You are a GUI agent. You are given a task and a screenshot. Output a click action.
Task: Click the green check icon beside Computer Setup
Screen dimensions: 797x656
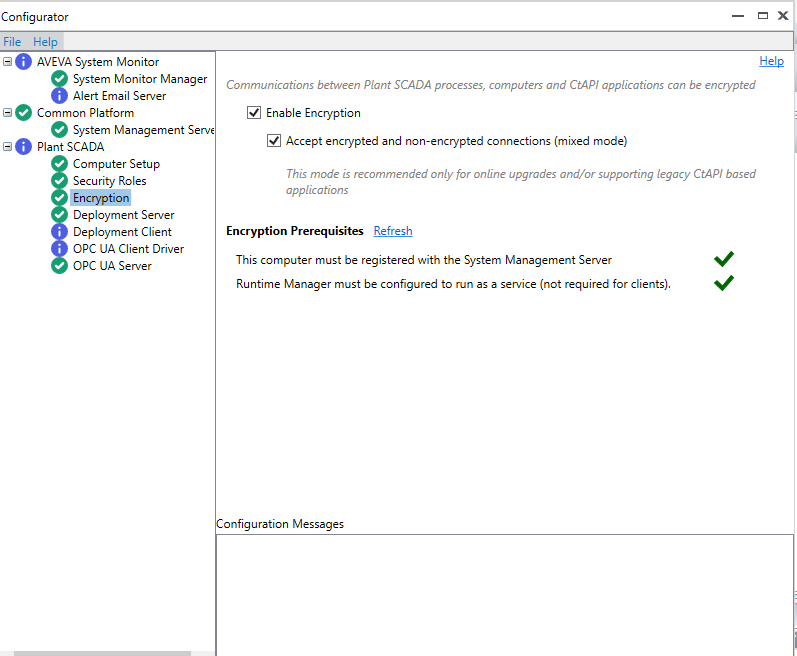pos(60,164)
